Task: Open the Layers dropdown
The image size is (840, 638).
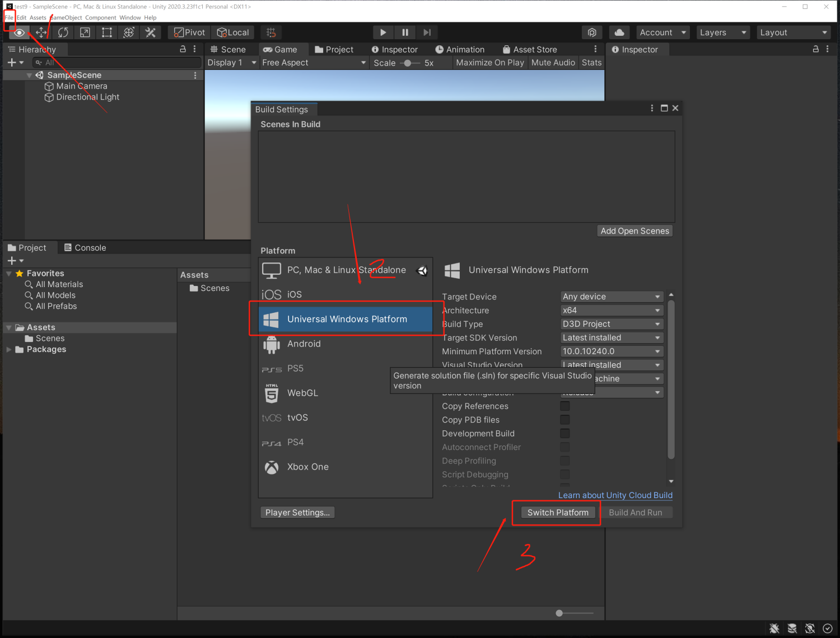Action: click(x=723, y=32)
